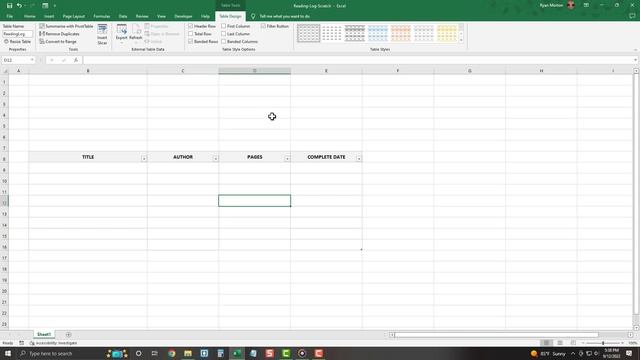Enable the Total Row checkbox
The height and width of the screenshot is (360, 640).
tap(191, 34)
